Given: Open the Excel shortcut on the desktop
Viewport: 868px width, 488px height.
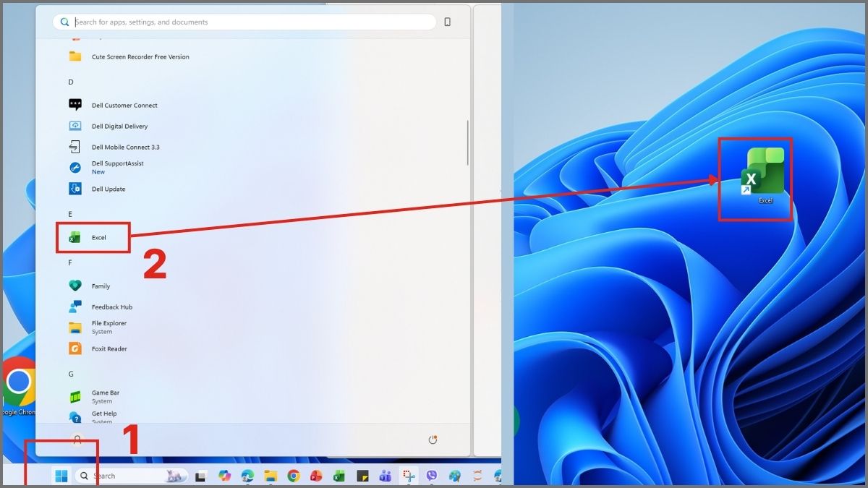Looking at the screenshot, I should (x=762, y=175).
